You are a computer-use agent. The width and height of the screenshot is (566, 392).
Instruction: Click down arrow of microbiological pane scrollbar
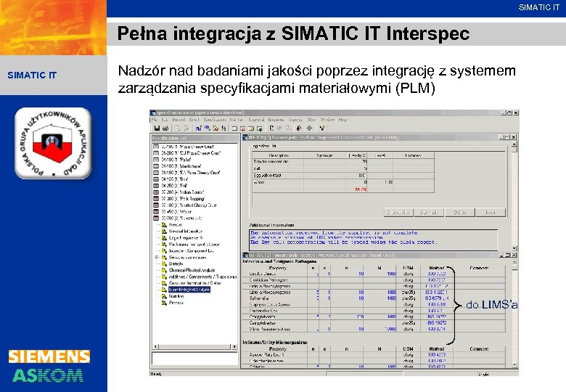coord(514,365)
